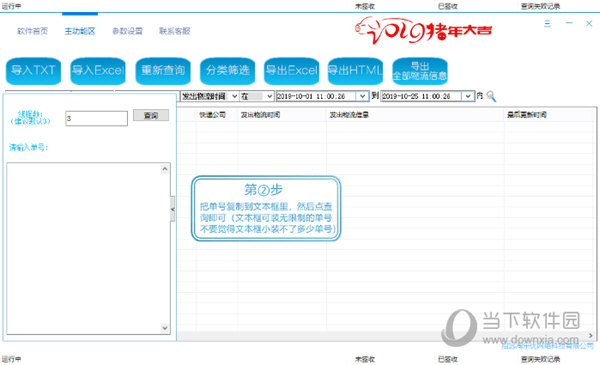Open the 在 condition dropdown
Viewport: 600px width, 365px height.
269,96
